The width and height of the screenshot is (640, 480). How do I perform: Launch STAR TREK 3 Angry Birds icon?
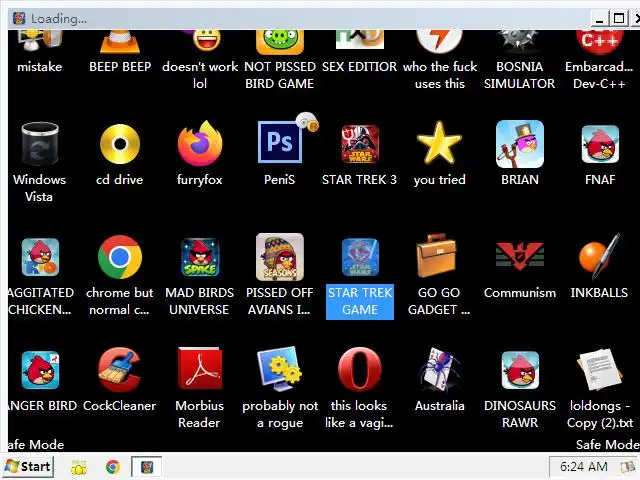(360, 144)
